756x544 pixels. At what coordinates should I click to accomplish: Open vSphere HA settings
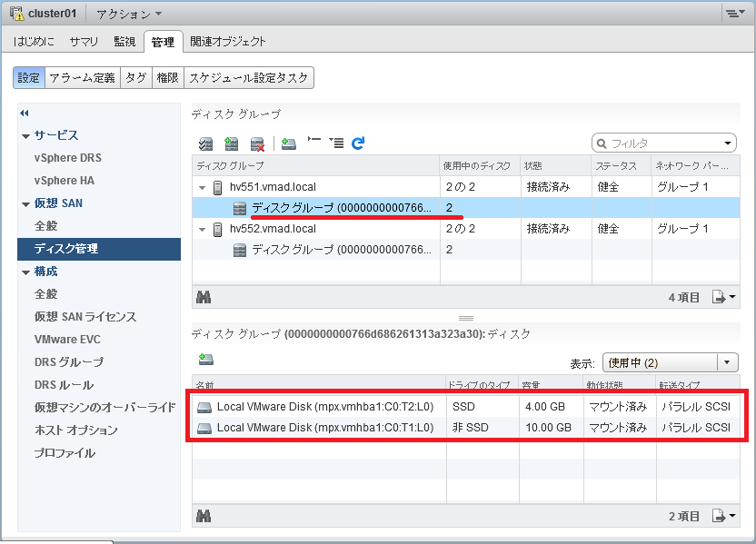pyautogui.click(x=65, y=181)
